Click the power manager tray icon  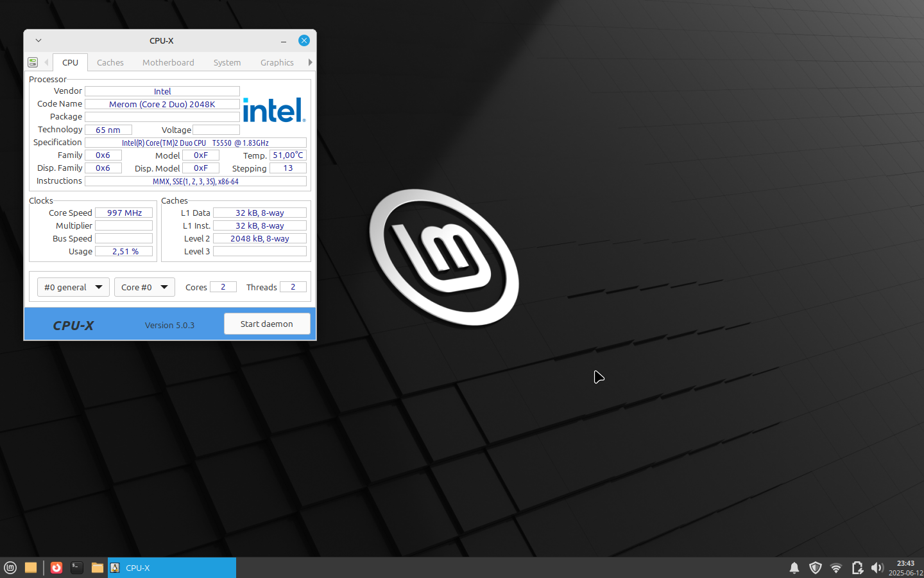pos(857,568)
